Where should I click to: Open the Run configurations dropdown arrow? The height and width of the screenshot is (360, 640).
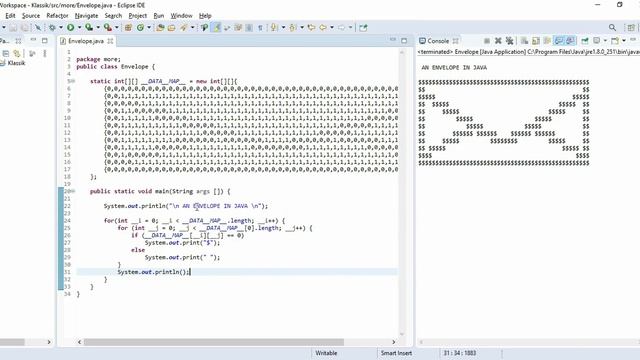coord(79,28)
